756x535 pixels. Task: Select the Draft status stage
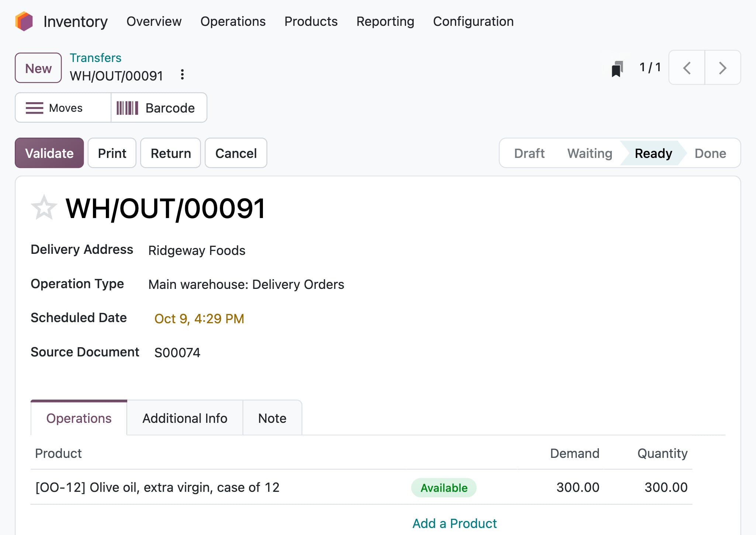pyautogui.click(x=529, y=153)
